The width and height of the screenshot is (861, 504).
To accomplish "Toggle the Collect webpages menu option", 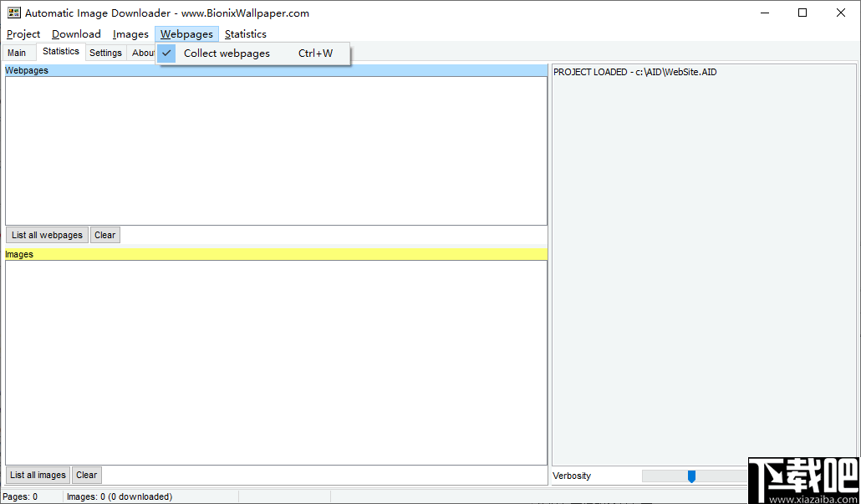I will tap(253, 53).
